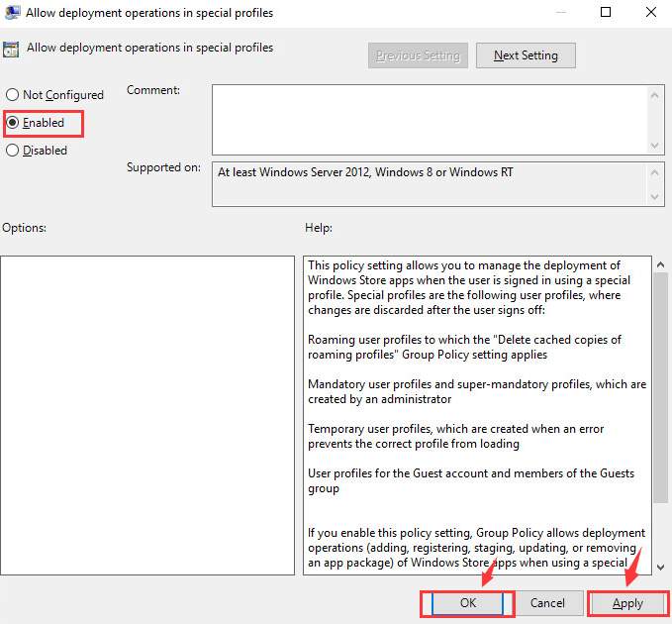Click 'If you enable this policy setting' paragraph
The width and height of the screenshot is (672, 624).
pyautogui.click(x=477, y=548)
